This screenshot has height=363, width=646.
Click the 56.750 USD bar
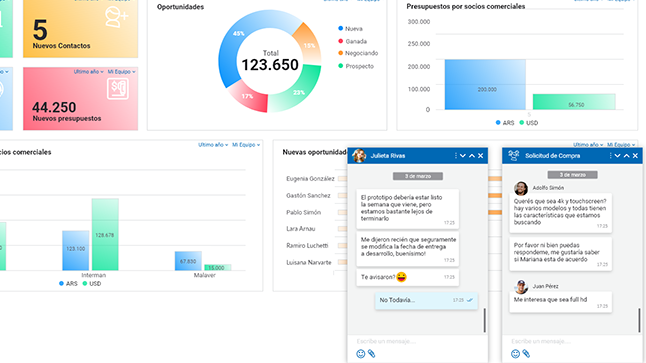[x=574, y=102]
